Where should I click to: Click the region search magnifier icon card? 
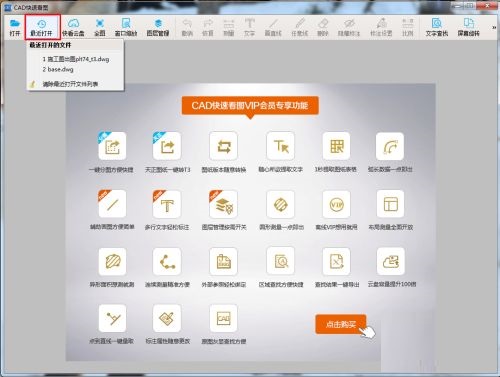[x=281, y=261]
